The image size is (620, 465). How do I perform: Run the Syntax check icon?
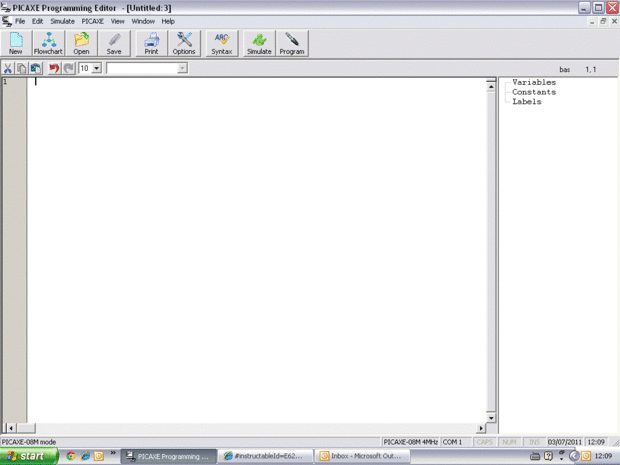click(221, 43)
